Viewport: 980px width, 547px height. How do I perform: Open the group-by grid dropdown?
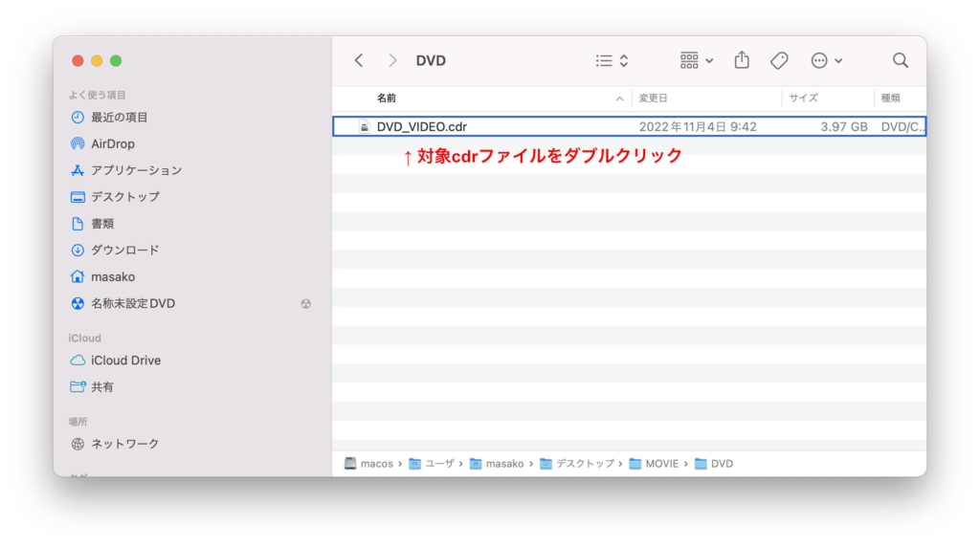pos(697,60)
